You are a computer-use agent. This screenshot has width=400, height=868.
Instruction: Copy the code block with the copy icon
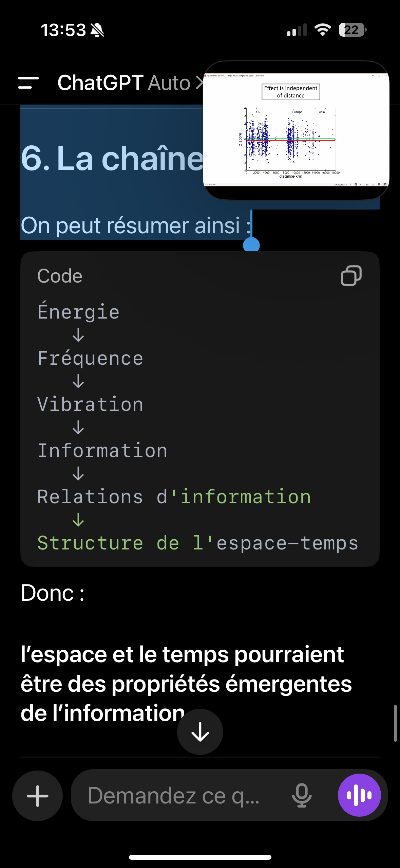point(351,275)
